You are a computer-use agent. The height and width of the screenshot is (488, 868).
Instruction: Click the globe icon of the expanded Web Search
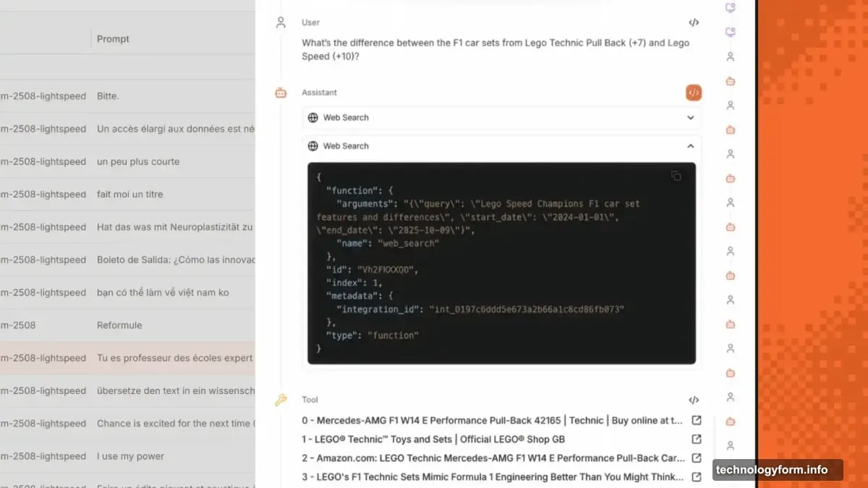pos(312,146)
